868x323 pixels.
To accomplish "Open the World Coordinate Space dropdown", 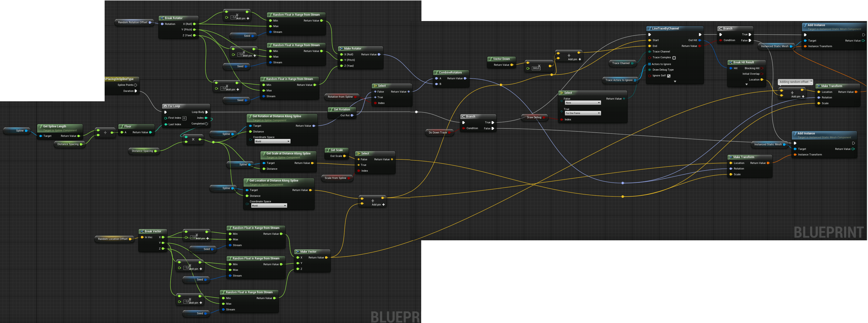I will 270,141.
